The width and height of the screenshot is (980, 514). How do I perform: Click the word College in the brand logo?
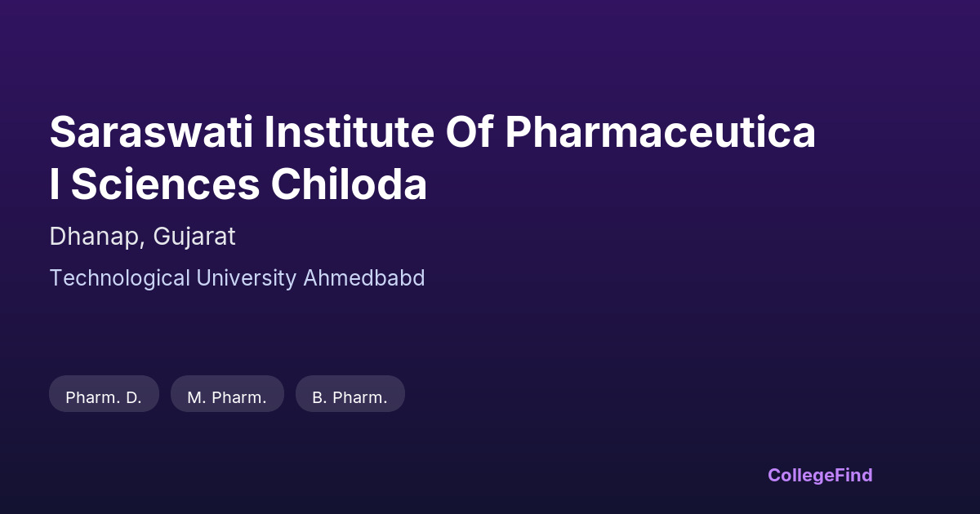tap(801, 475)
